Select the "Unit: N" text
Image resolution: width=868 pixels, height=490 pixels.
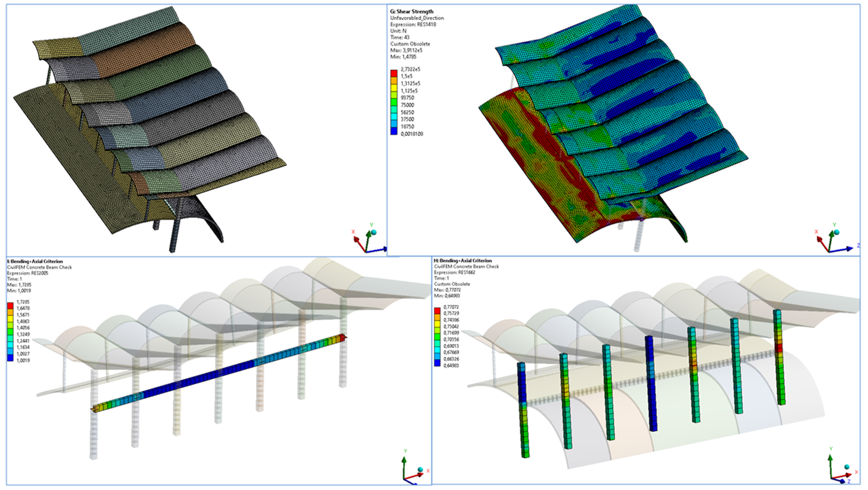point(397,31)
